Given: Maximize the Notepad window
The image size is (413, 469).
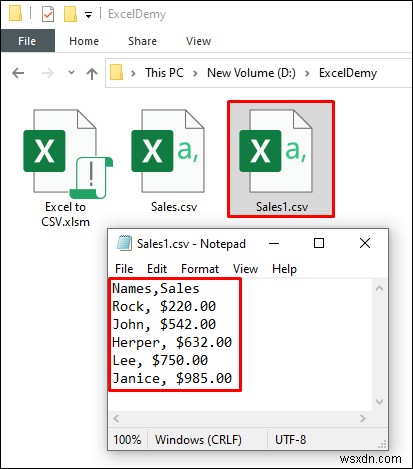Looking at the screenshot, I should [319, 243].
